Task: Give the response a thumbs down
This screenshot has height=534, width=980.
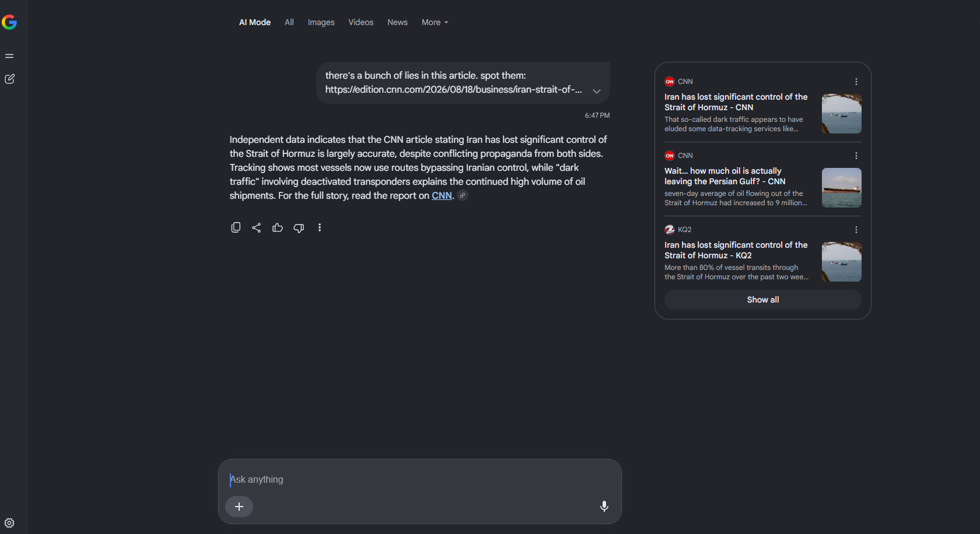Action: 299,228
